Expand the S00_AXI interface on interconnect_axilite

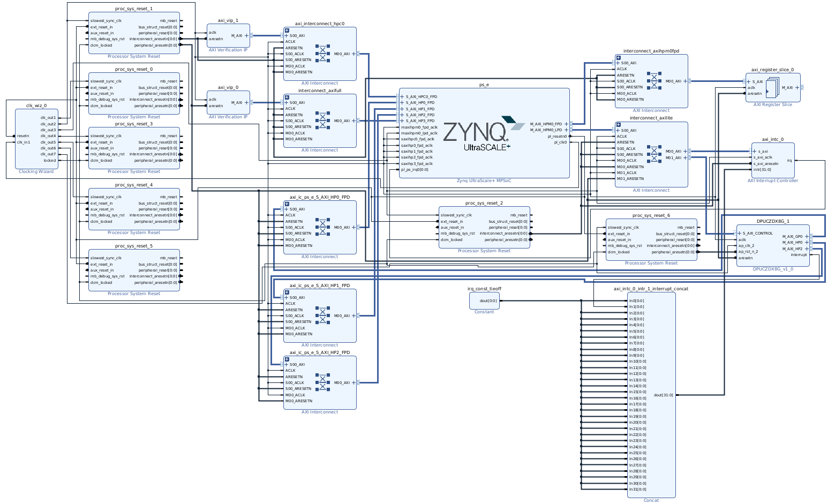tap(617, 130)
